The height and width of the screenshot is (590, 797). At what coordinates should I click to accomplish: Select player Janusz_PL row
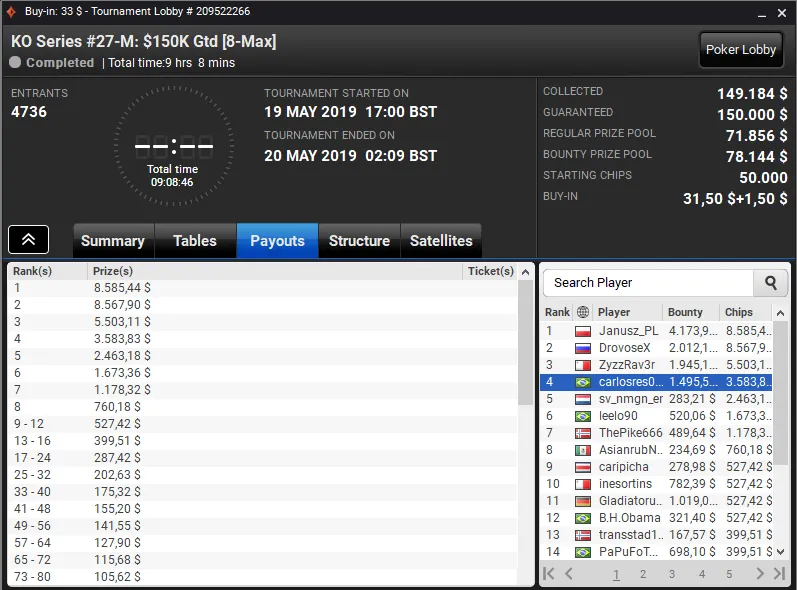656,331
